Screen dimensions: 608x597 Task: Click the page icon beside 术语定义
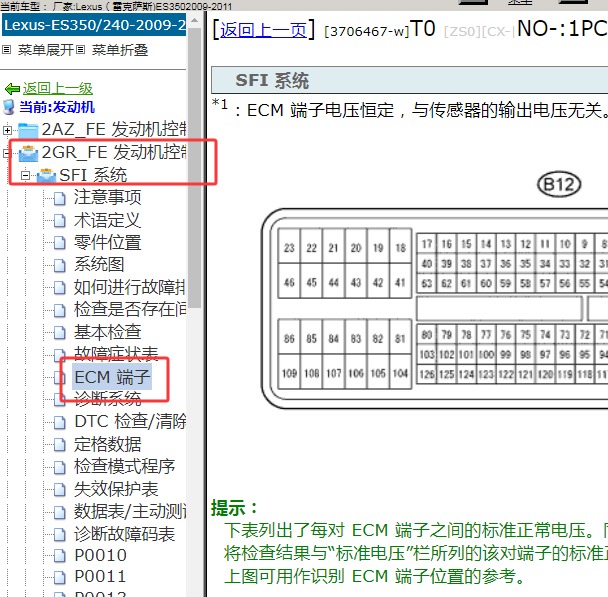pyautogui.click(x=59, y=221)
